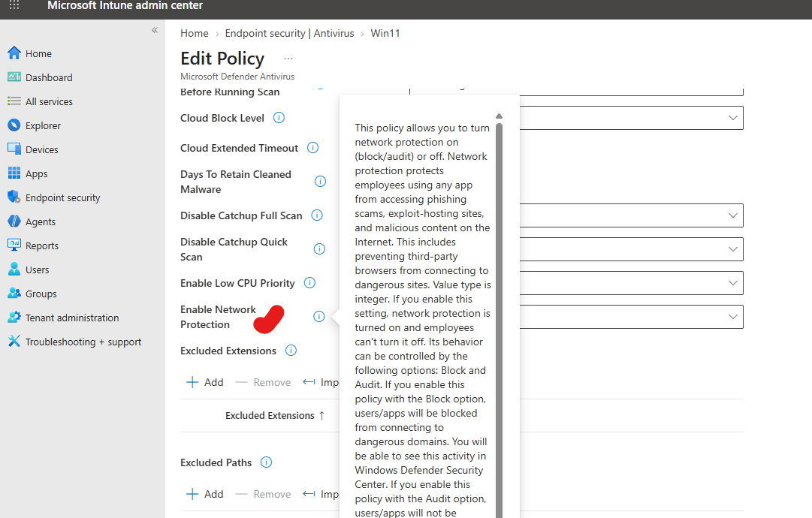Click the Groups people icon
Image resolution: width=812 pixels, height=518 pixels.
[14, 293]
